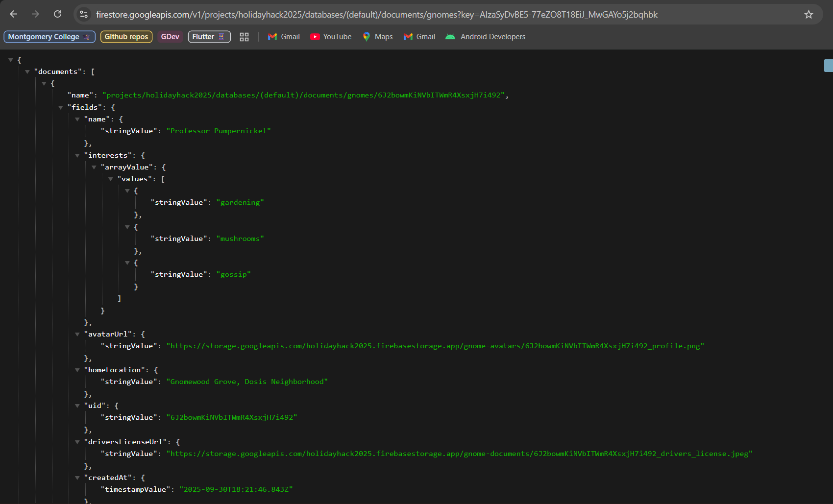This screenshot has height=504, width=833.
Task: Collapse the "name" field object
Action: click(x=77, y=119)
